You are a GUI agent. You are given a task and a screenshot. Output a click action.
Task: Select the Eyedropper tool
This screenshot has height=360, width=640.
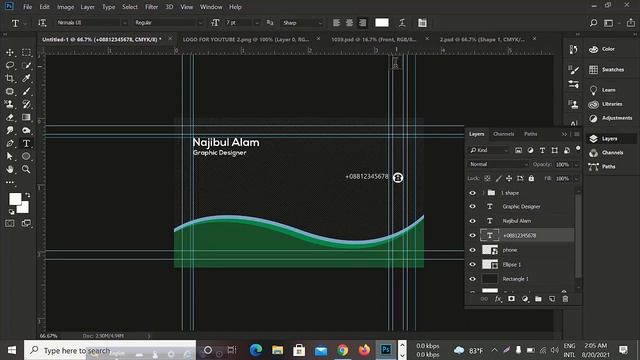point(26,78)
